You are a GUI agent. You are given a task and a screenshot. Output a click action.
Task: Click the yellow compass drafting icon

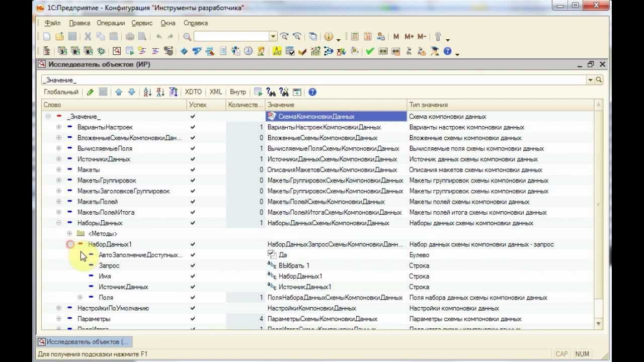coord(277,51)
